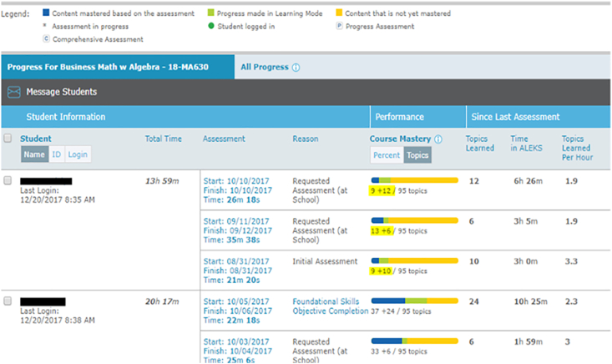Switch Course Mastery view to Percent
The height and width of the screenshot is (364, 612).
387,155
